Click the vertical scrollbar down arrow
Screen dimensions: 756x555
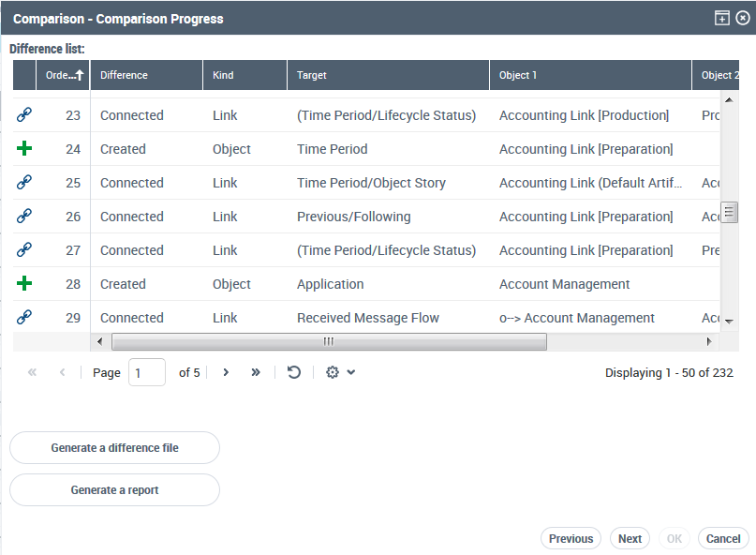(729, 321)
